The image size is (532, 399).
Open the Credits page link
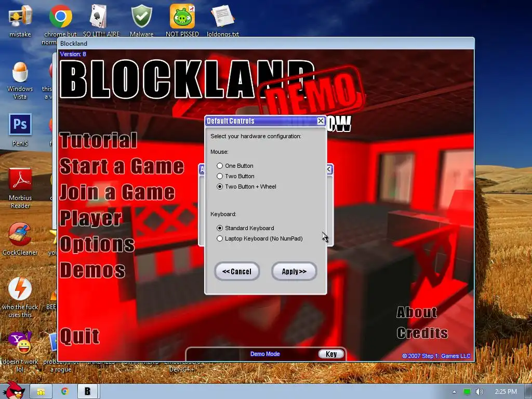422,333
